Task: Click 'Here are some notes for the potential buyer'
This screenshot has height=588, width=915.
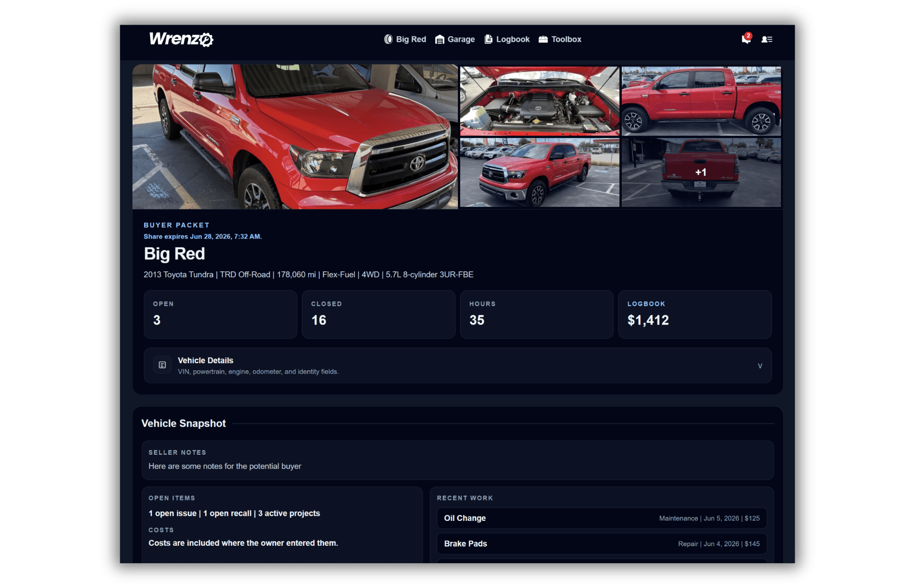Action: pos(225,466)
